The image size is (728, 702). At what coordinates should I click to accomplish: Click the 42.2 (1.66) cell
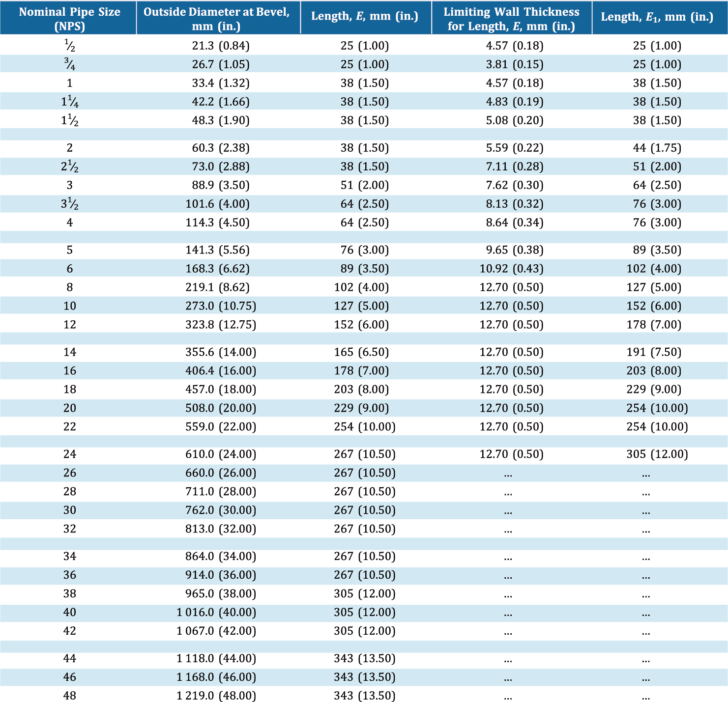[221, 102]
